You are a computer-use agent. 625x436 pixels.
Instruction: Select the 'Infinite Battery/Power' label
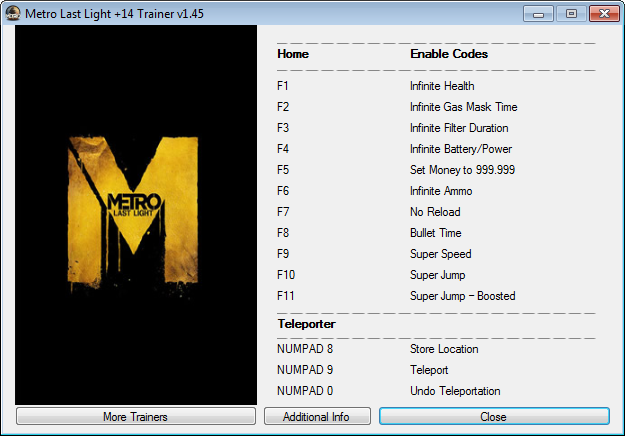461,149
